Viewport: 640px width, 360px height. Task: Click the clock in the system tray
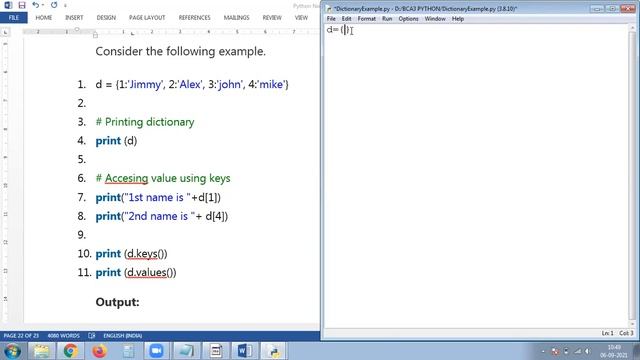coord(613,351)
